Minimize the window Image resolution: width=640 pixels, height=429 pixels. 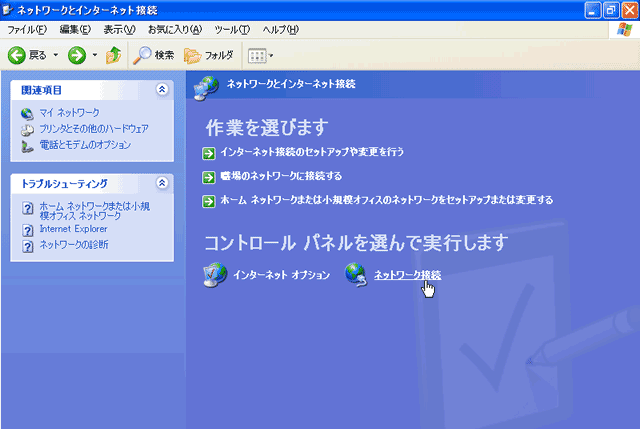click(592, 10)
